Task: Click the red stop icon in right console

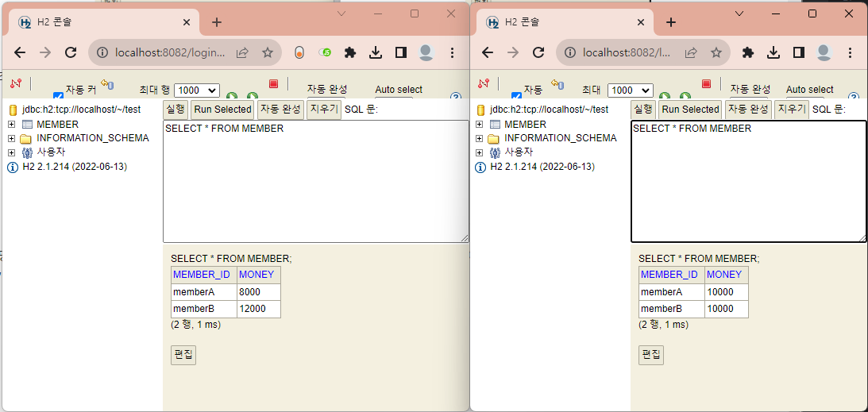Action: click(706, 83)
